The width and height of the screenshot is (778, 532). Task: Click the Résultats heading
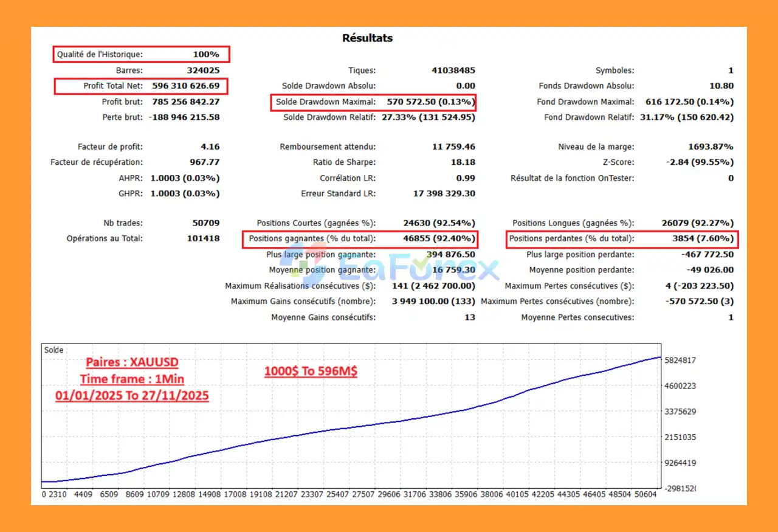coord(367,38)
